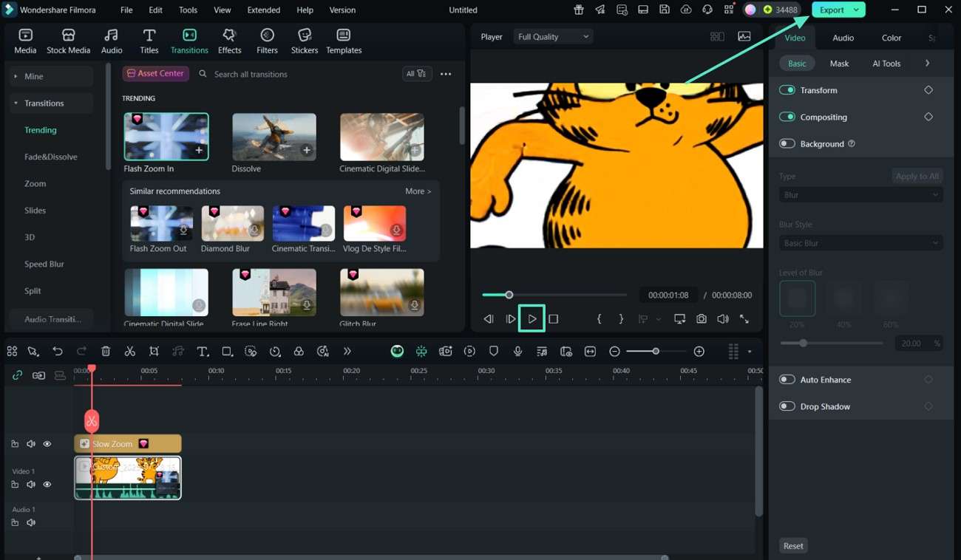Click the player volume speaker icon
961x560 pixels.
click(723, 319)
